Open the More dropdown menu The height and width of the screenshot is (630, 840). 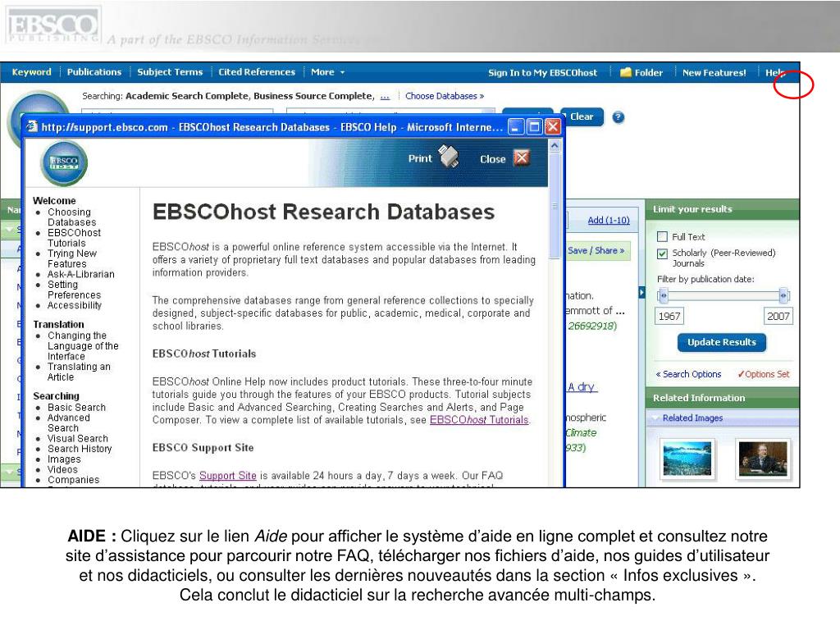point(328,72)
